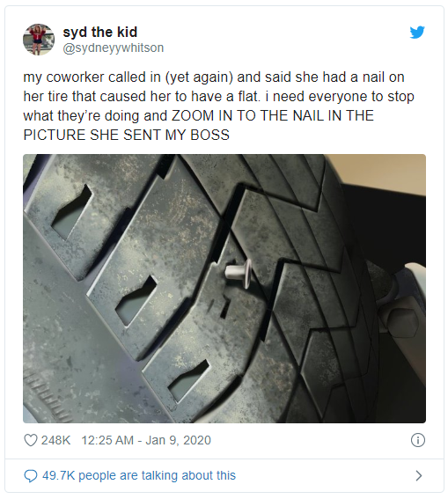Screen dimensions: 448x499
Task: Click the Twitter bird logo
Action: 417,33
